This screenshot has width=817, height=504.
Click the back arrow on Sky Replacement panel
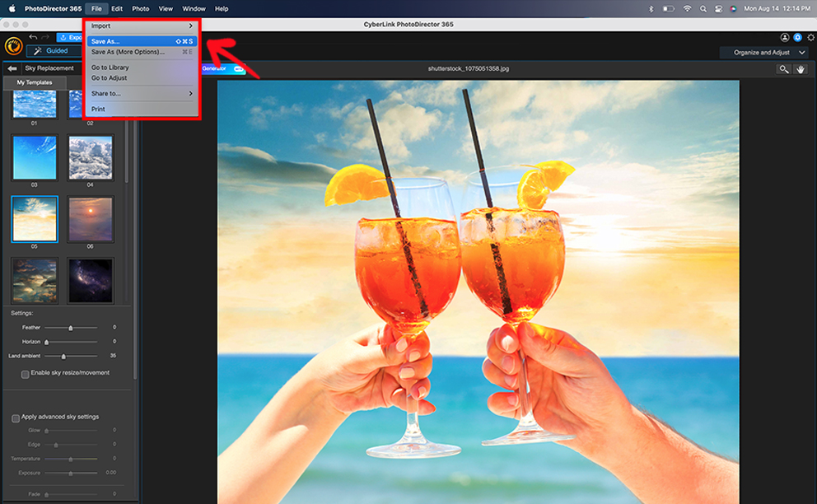click(11, 68)
